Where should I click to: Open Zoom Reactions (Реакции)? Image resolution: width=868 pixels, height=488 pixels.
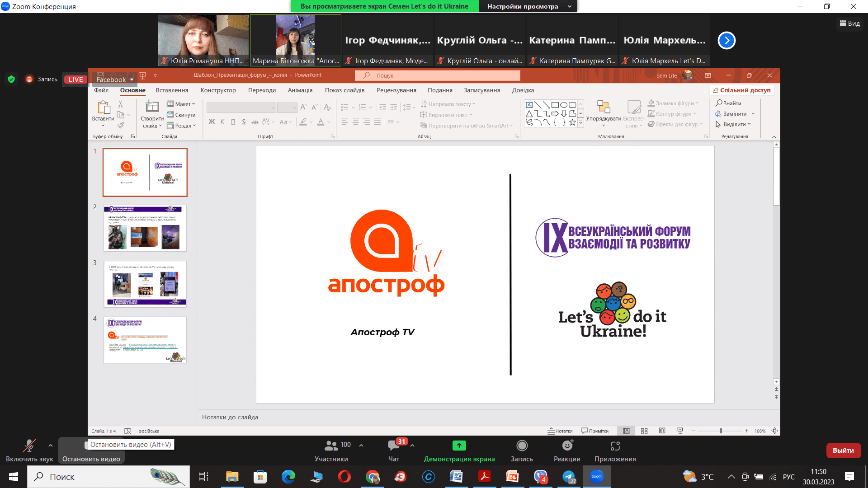coord(567,451)
